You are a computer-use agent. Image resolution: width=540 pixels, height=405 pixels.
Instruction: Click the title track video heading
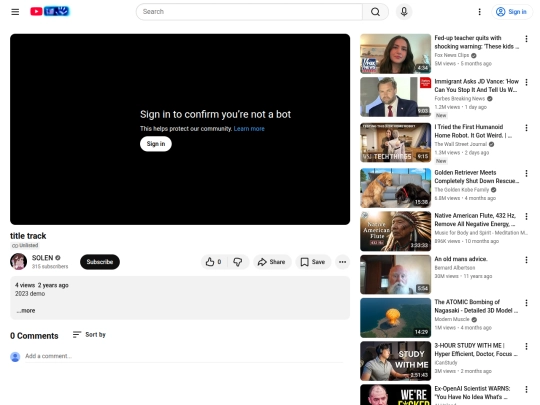[28, 236]
